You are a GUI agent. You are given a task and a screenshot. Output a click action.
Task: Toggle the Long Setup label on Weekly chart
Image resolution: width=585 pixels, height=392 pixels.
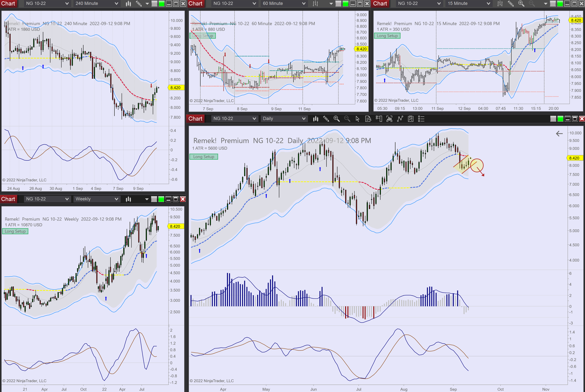[x=15, y=231]
